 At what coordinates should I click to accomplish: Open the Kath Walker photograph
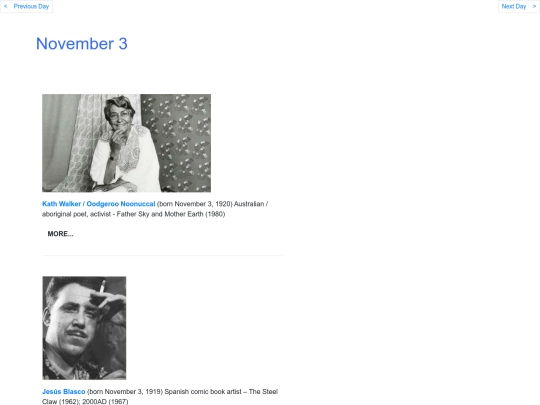[x=126, y=143]
